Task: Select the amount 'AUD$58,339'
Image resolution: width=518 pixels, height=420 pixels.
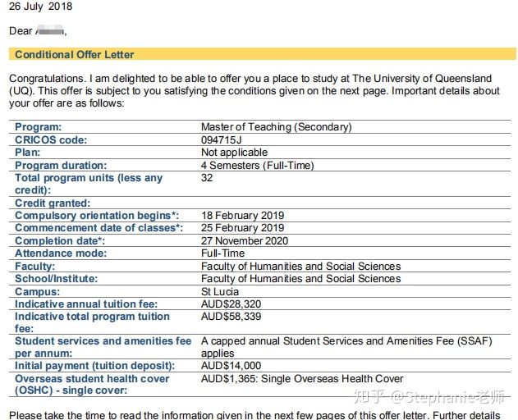Action: point(231,317)
